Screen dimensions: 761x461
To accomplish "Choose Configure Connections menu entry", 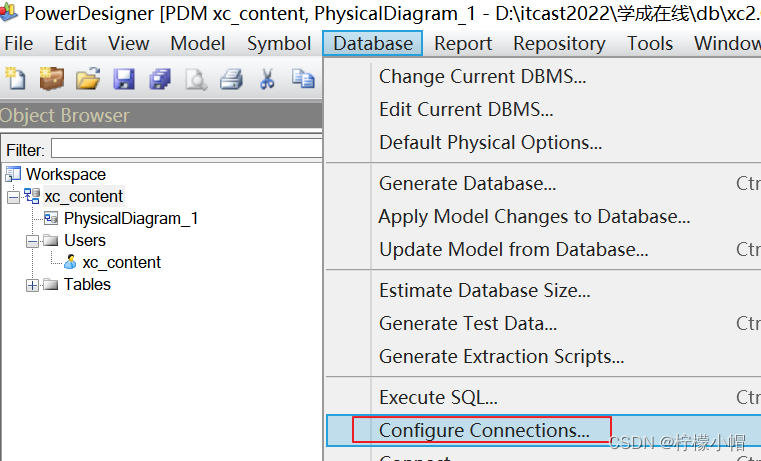I will (544, 430).
